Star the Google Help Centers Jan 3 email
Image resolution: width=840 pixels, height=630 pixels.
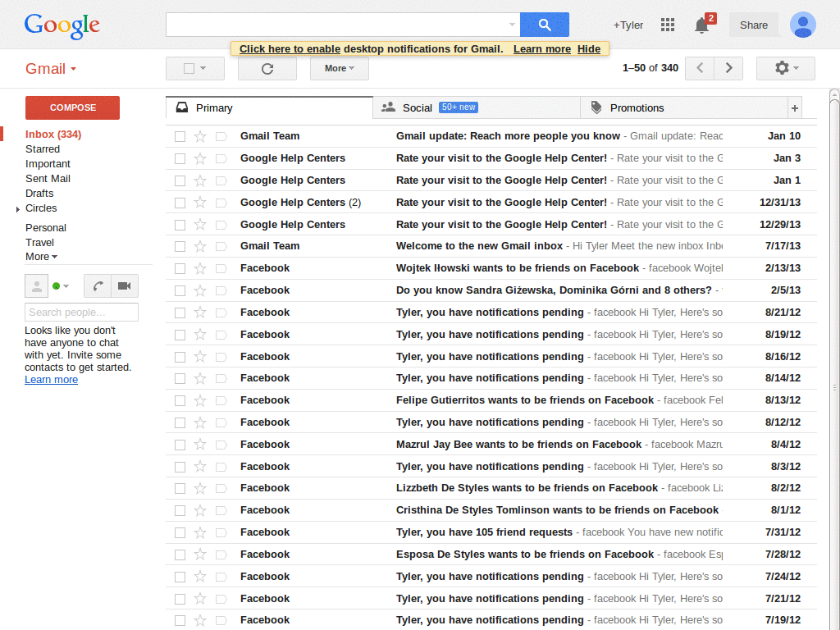[200, 158]
